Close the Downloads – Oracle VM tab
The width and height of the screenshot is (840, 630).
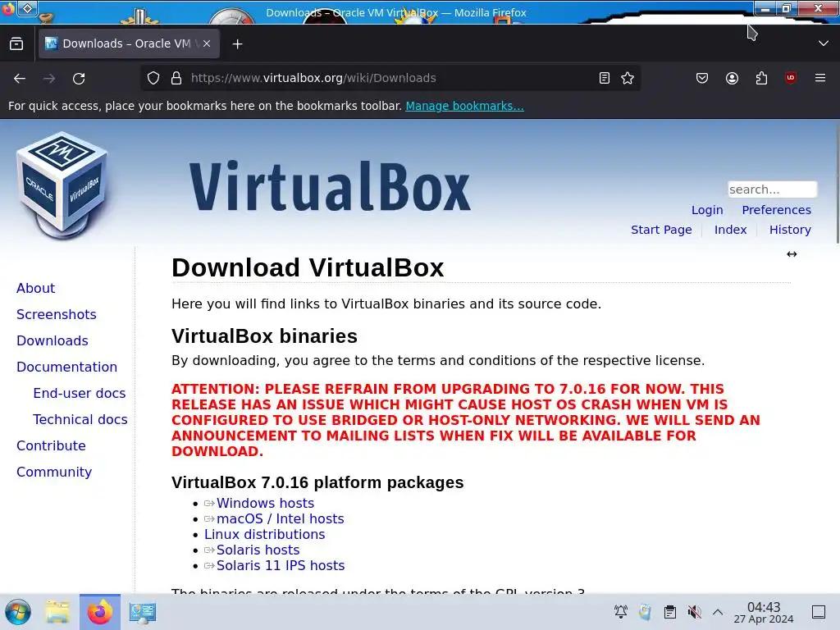tap(207, 44)
